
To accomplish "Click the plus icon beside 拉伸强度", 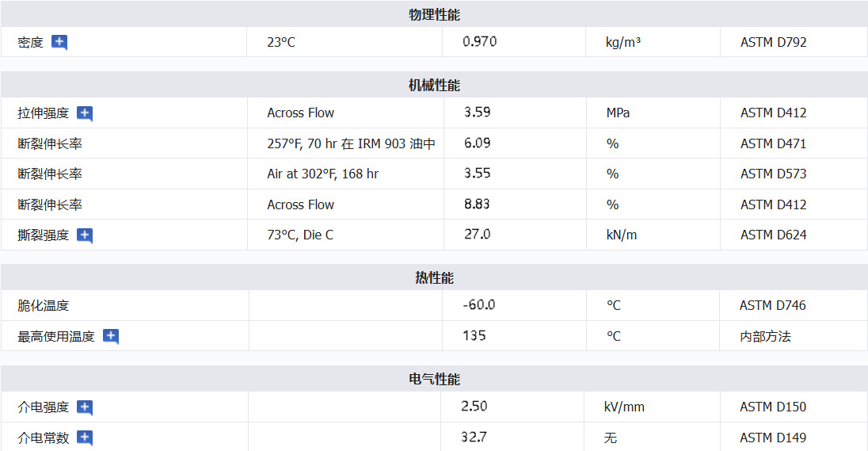I will (x=85, y=113).
